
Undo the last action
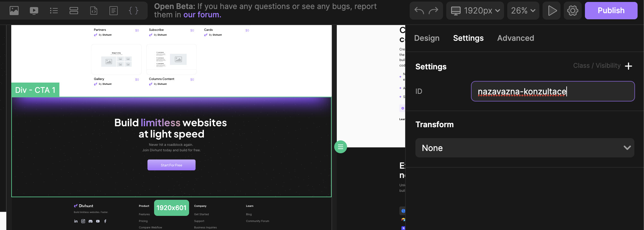click(419, 11)
